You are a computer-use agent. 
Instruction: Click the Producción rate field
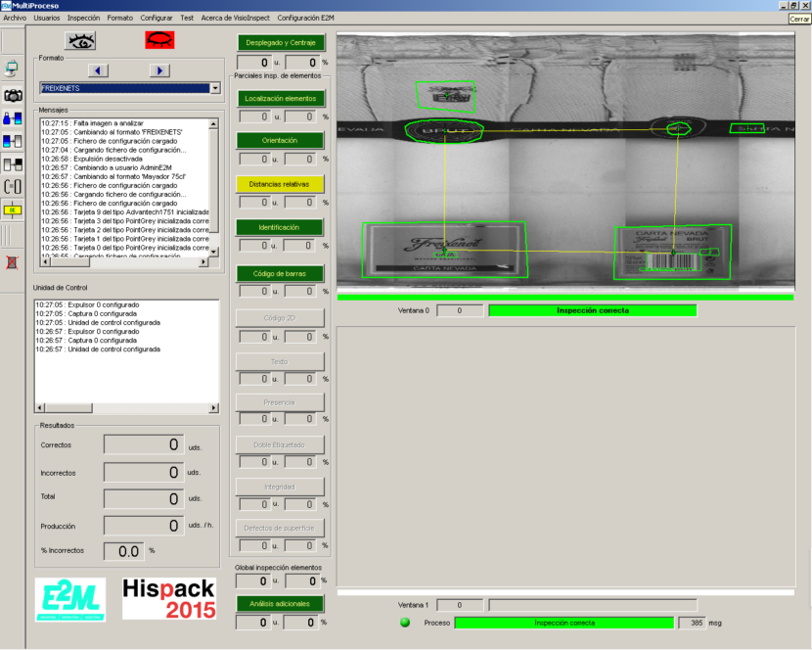144,526
